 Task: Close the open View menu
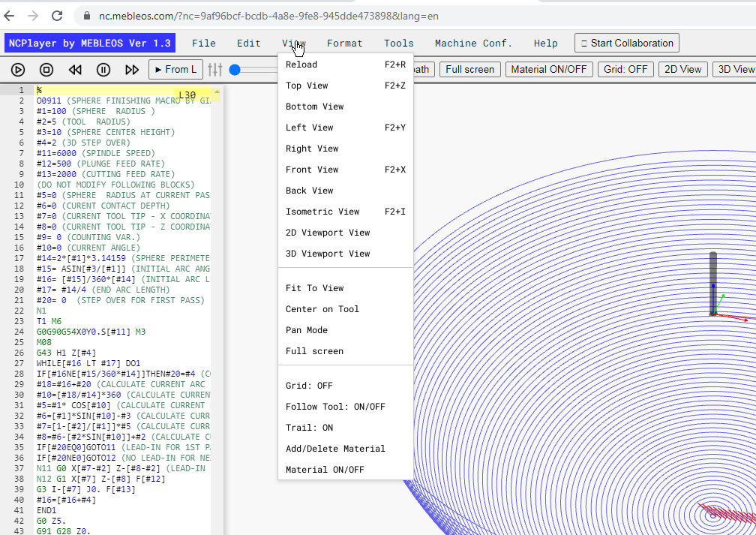click(x=294, y=43)
